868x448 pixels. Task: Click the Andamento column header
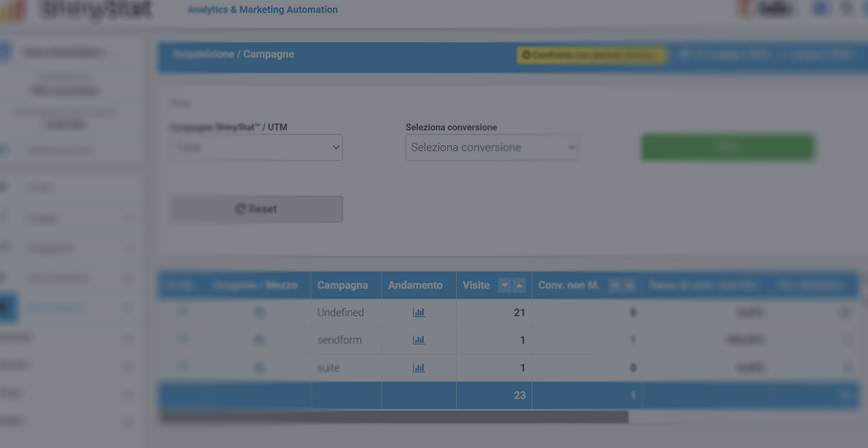click(x=415, y=285)
